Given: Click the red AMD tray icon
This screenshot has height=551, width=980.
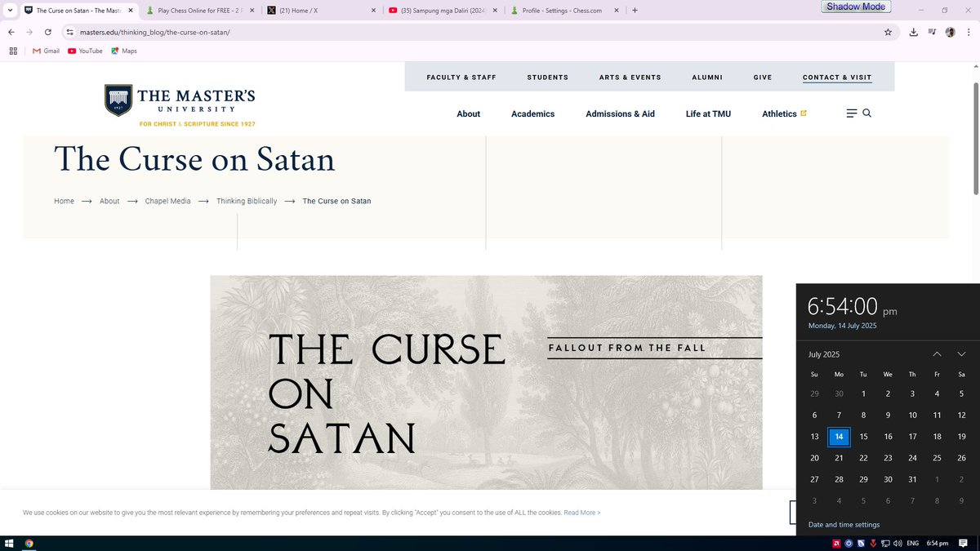Looking at the screenshot, I should point(836,544).
